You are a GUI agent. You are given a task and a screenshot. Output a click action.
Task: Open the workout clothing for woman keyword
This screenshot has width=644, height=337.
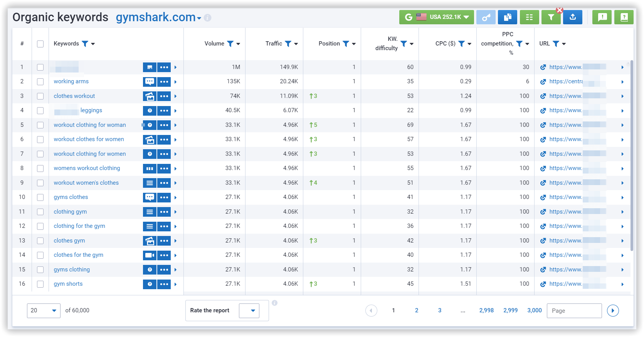[x=90, y=125]
